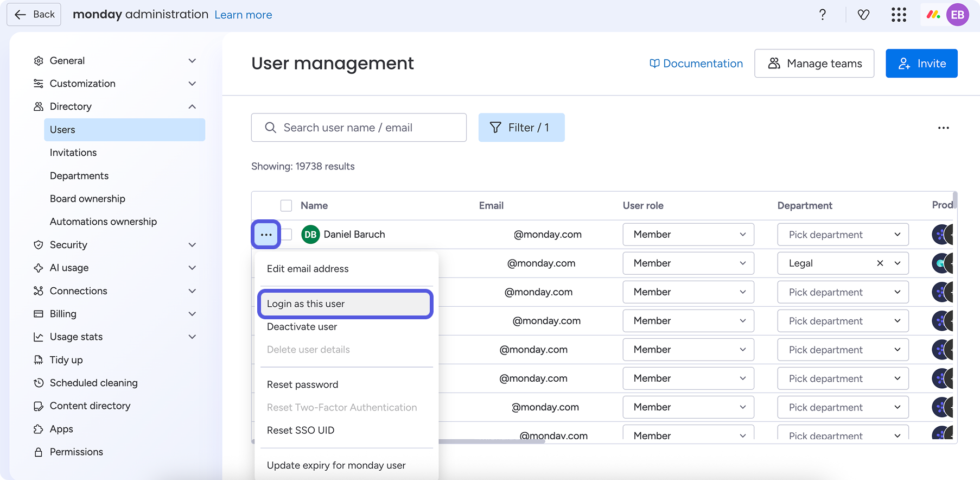This screenshot has height=480, width=980.
Task: Open Daniel Baruch's User role dropdown
Action: tap(688, 235)
